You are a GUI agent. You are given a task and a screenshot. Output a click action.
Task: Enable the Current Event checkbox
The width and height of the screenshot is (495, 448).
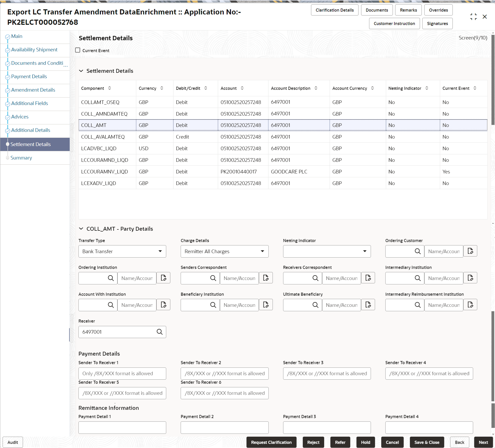click(77, 50)
